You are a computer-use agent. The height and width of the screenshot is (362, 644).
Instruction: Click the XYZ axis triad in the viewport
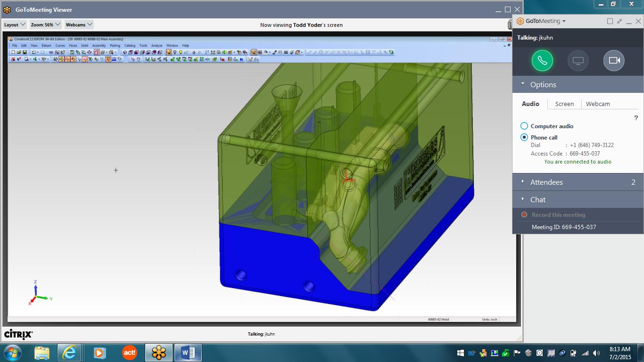[x=40, y=293]
